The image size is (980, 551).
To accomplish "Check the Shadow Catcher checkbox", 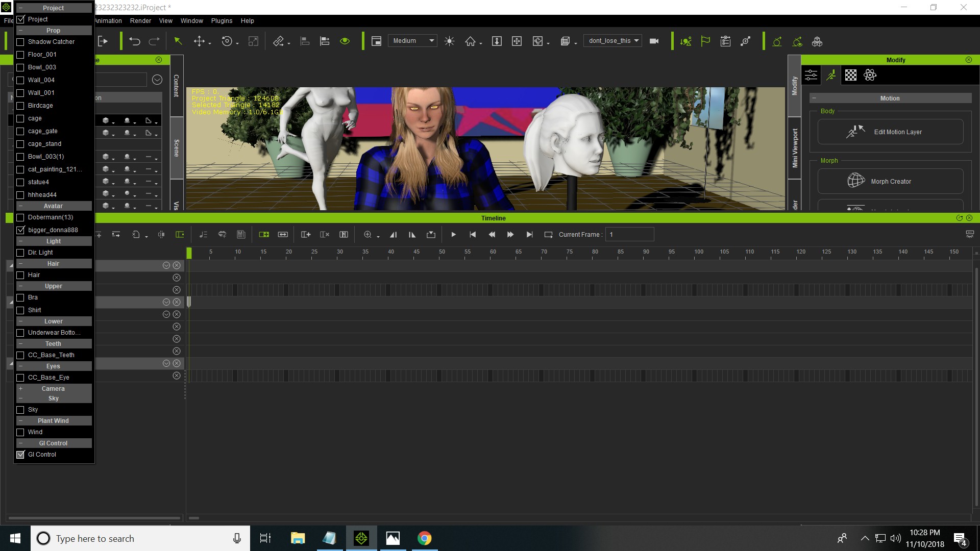I will pyautogui.click(x=20, y=42).
